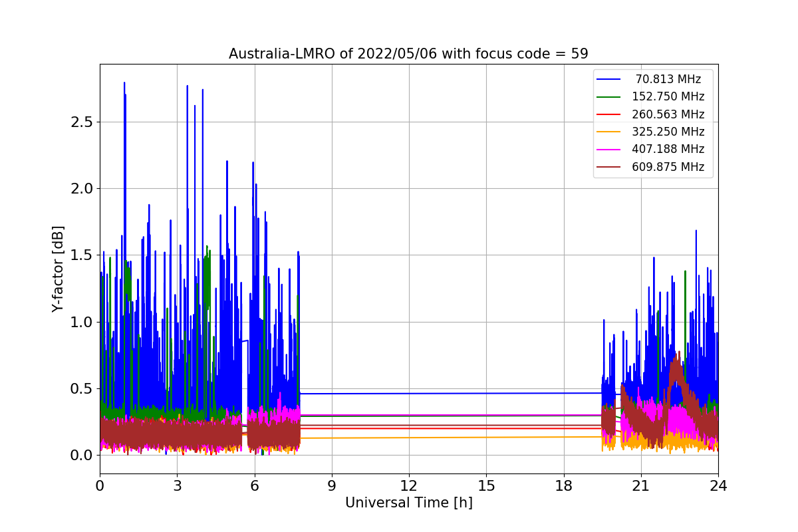
Task: Select the 260.563 MHz legend label
Action: 668,114
